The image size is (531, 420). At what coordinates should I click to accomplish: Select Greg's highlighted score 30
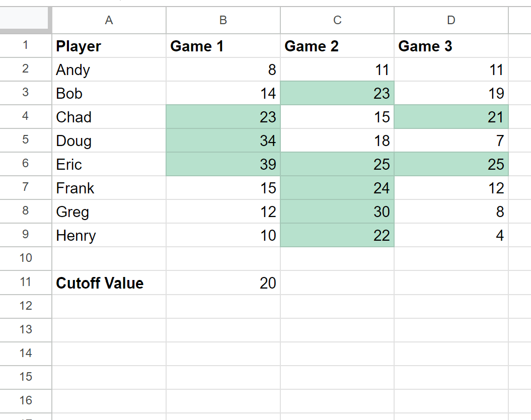click(x=337, y=212)
